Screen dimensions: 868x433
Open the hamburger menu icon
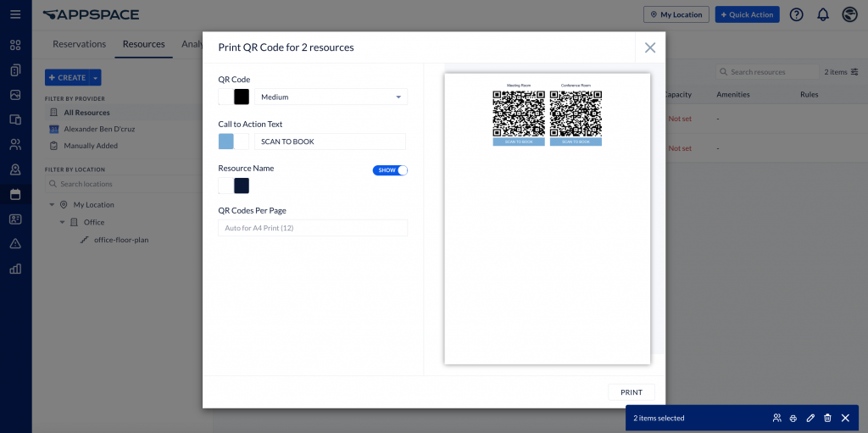pyautogui.click(x=15, y=14)
